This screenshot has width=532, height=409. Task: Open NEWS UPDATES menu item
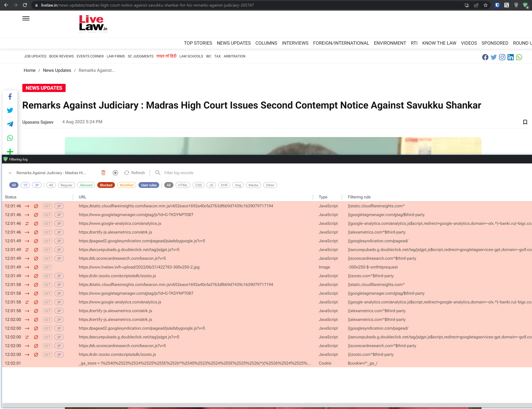click(x=234, y=43)
